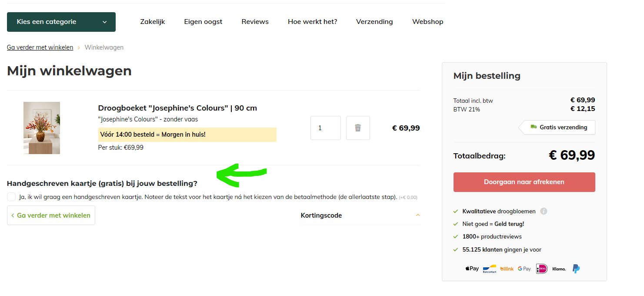Click the Klarna payment logo
The width and height of the screenshot is (644, 296).
559,269
